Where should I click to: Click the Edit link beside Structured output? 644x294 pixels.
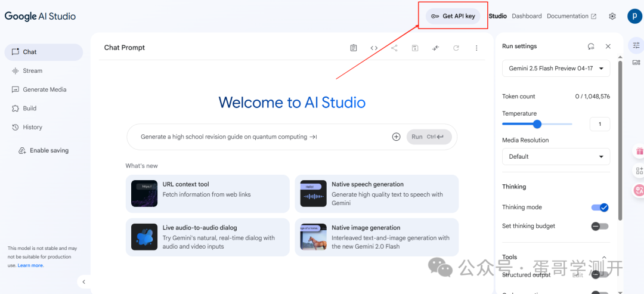point(577,275)
